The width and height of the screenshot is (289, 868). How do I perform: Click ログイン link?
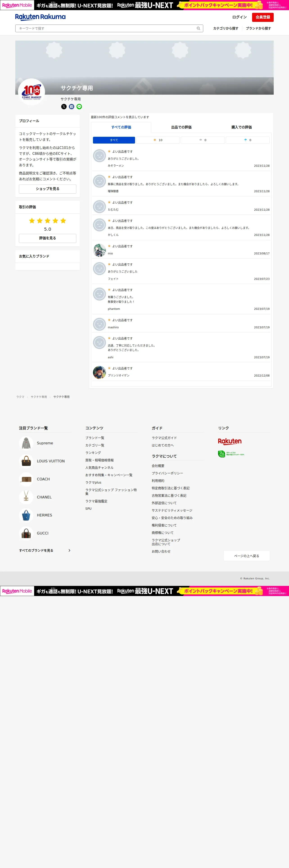pos(239,17)
